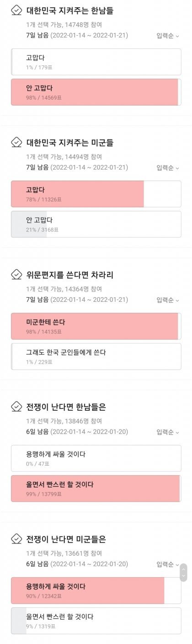Select 안 고맙다 option with 14569 votes
Screen dimensions: 192x644
96,92
